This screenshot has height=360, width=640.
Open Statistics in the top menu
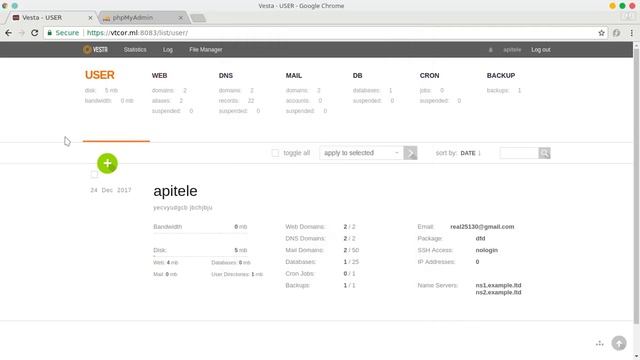click(x=135, y=50)
